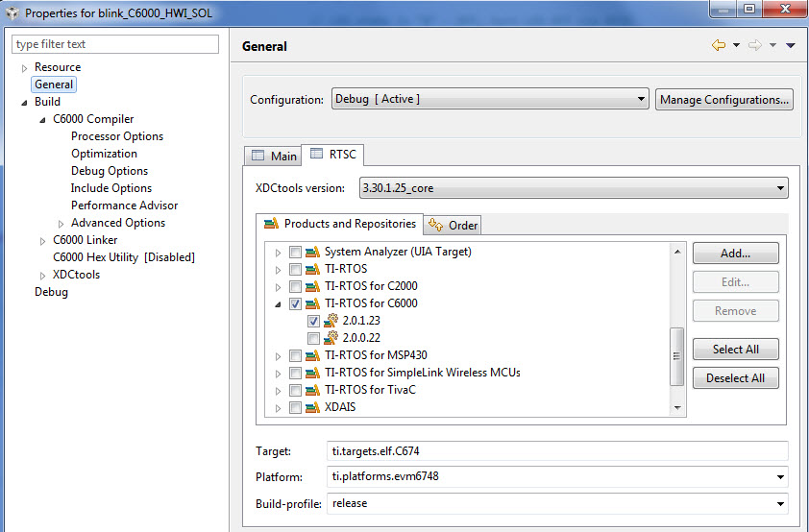Click the Order tab arrow icon
The width and height of the screenshot is (809, 532).
coord(436,225)
